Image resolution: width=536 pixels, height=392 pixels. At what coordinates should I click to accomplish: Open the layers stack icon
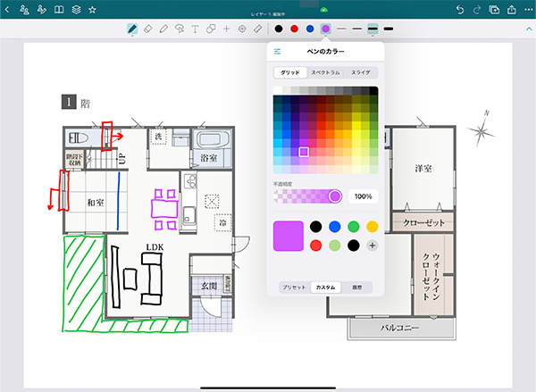tap(76, 10)
